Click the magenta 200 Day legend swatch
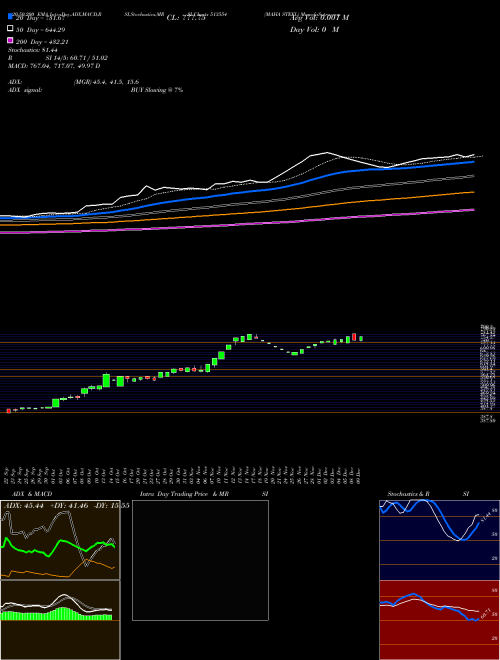 pos(10,40)
